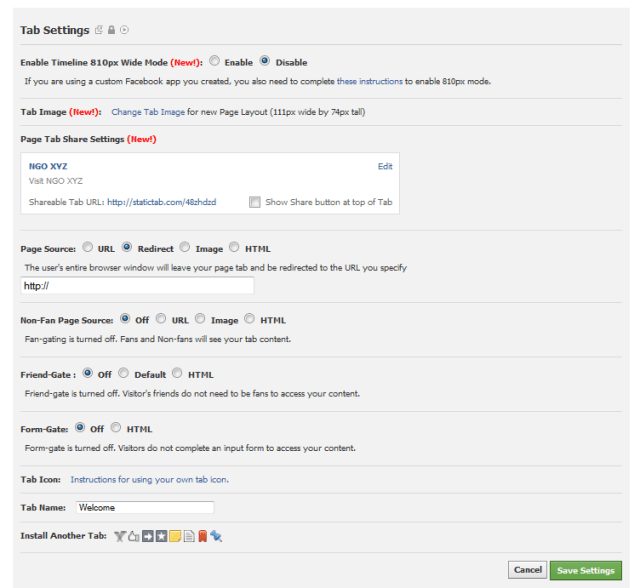
Task: Set Page Source to URL
Action: point(87,247)
